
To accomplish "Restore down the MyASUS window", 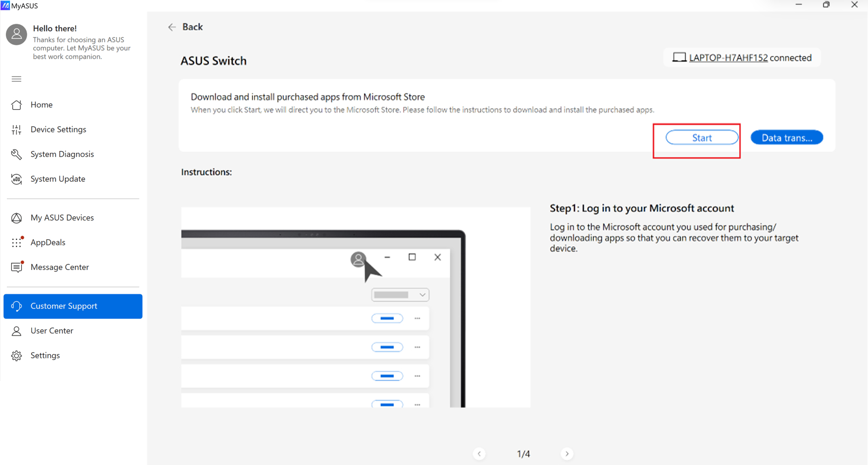I will (826, 5).
